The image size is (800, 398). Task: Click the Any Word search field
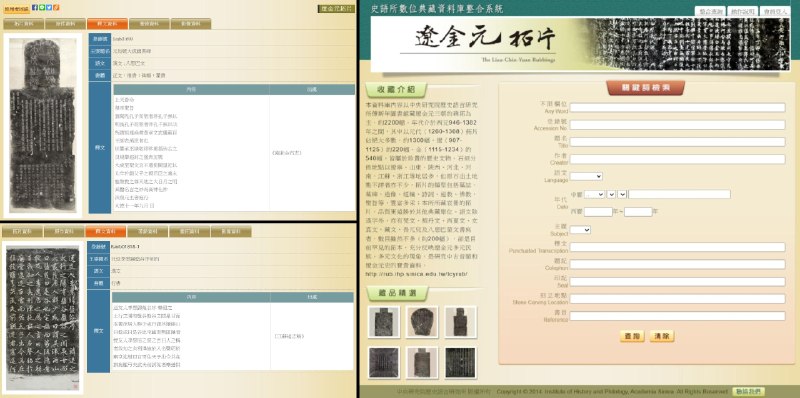[677, 108]
